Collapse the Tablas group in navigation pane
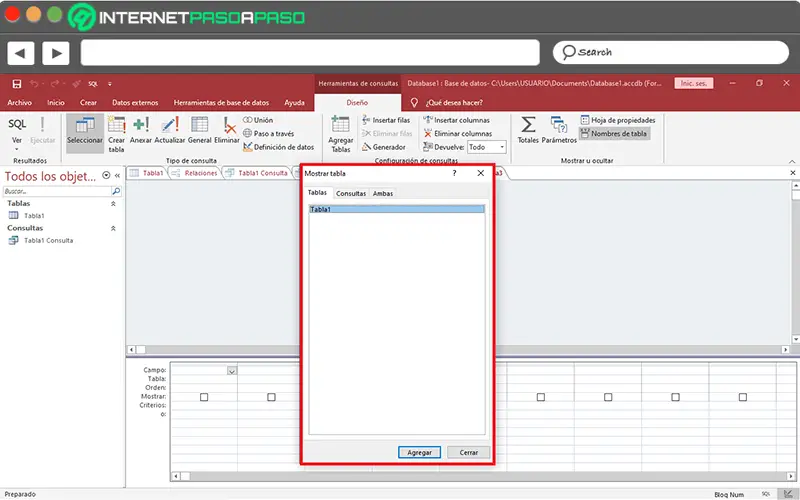 tap(113, 204)
